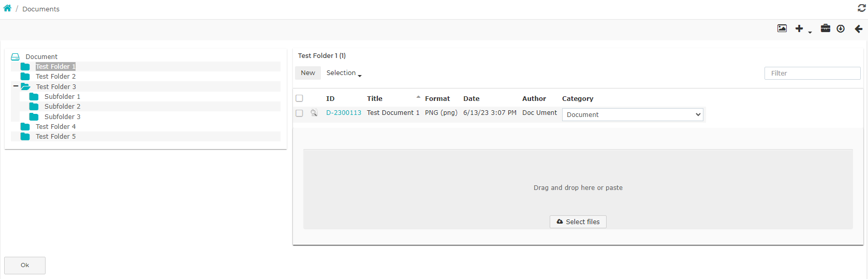Go to the home icon in breadcrumb
This screenshot has height=279, width=868.
pyautogui.click(x=7, y=8)
